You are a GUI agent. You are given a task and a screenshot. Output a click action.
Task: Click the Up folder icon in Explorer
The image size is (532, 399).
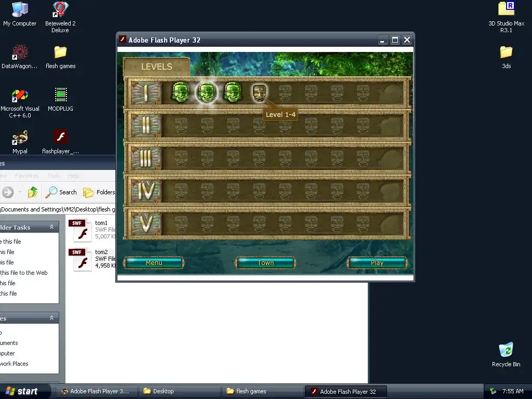click(33, 192)
